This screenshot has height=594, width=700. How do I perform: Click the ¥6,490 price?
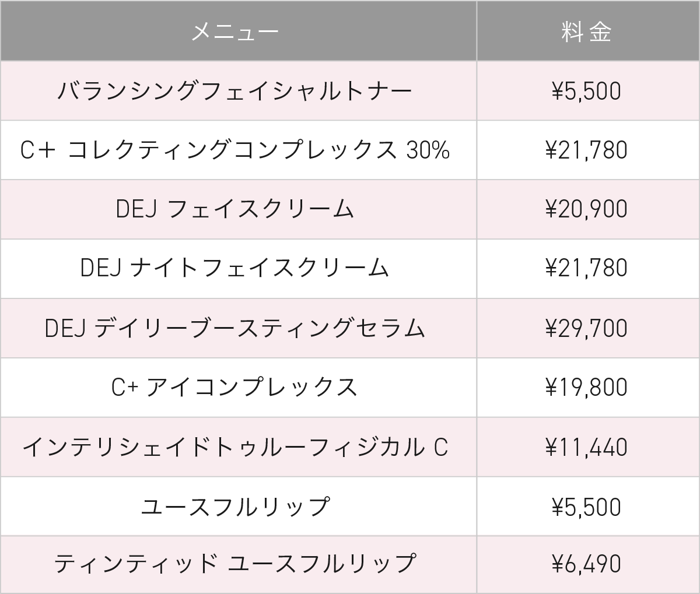(586, 564)
